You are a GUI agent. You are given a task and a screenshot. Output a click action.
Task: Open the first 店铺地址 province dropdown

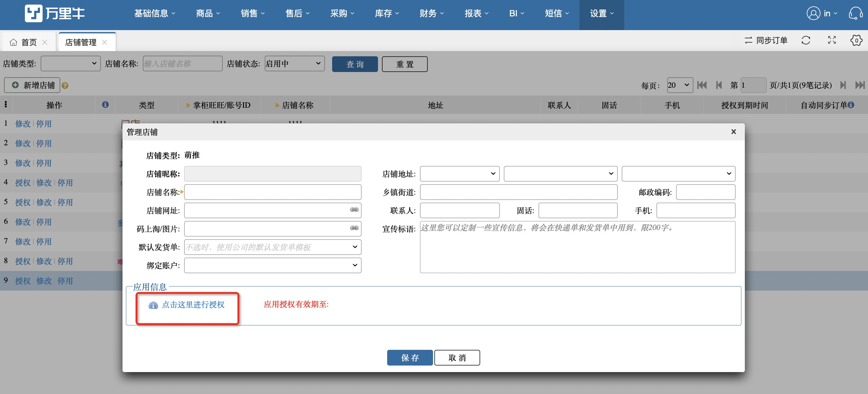click(460, 174)
